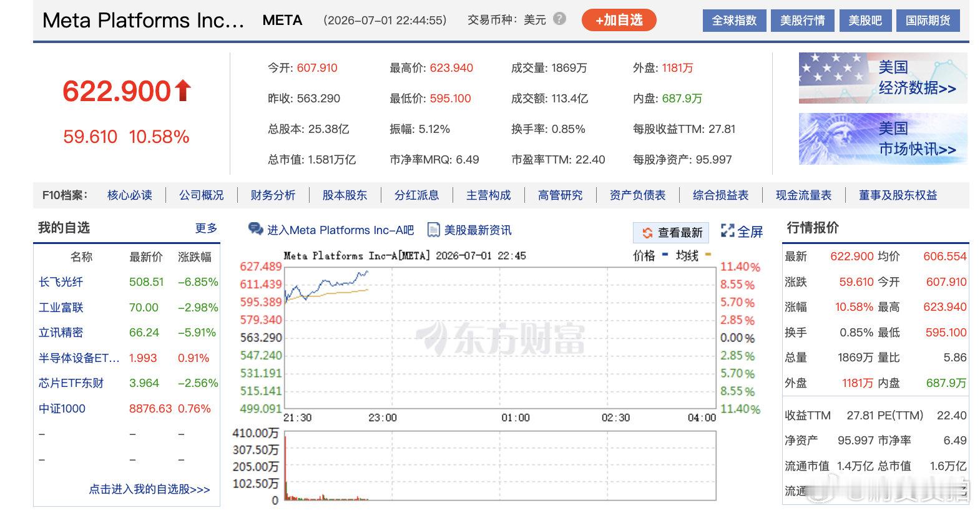Viewport: 980px width, 513px height.
Task: Open the 高管研究 F10 tab
Action: click(x=560, y=195)
